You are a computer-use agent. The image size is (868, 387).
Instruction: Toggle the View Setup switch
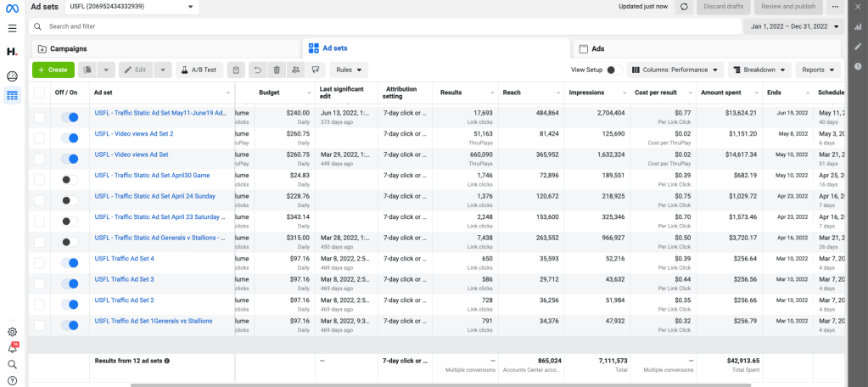coord(614,70)
